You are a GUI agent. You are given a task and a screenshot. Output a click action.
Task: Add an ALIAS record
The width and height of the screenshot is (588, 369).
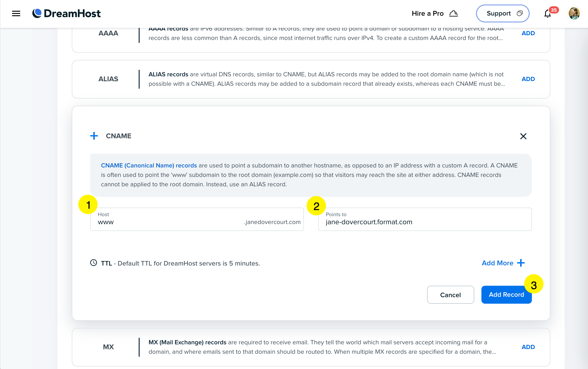[528, 79]
